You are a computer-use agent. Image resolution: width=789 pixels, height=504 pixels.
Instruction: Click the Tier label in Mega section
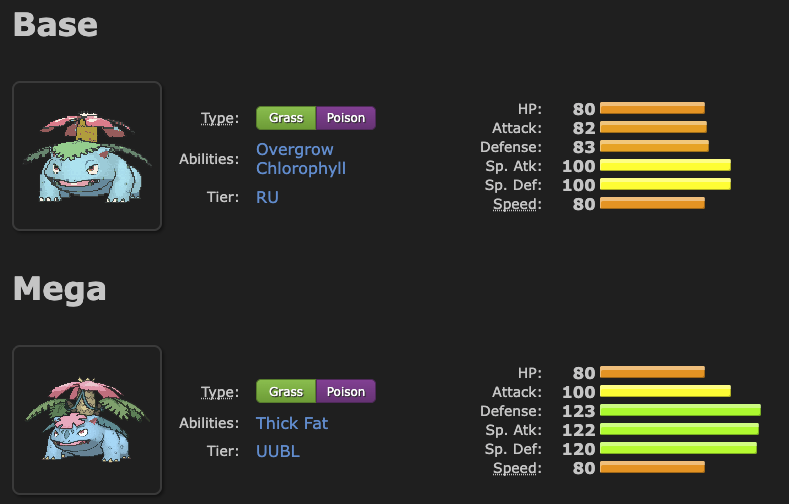tap(223, 451)
